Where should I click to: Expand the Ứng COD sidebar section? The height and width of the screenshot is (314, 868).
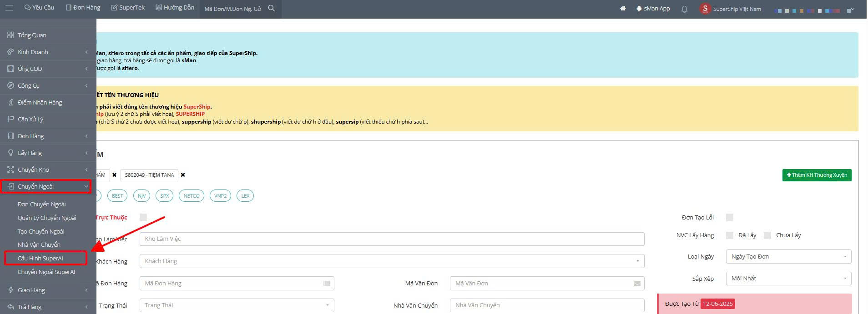tap(86, 69)
